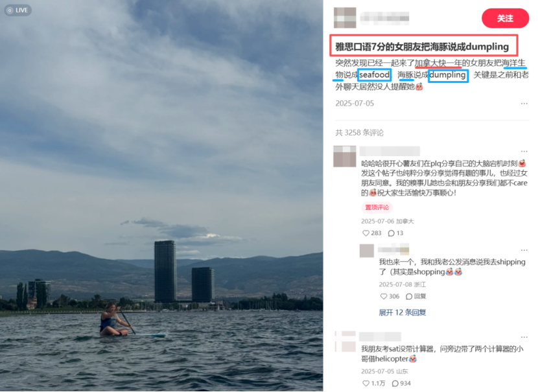
Task: Open the three-dot menu on the helicopter comment
Action: coord(524,337)
